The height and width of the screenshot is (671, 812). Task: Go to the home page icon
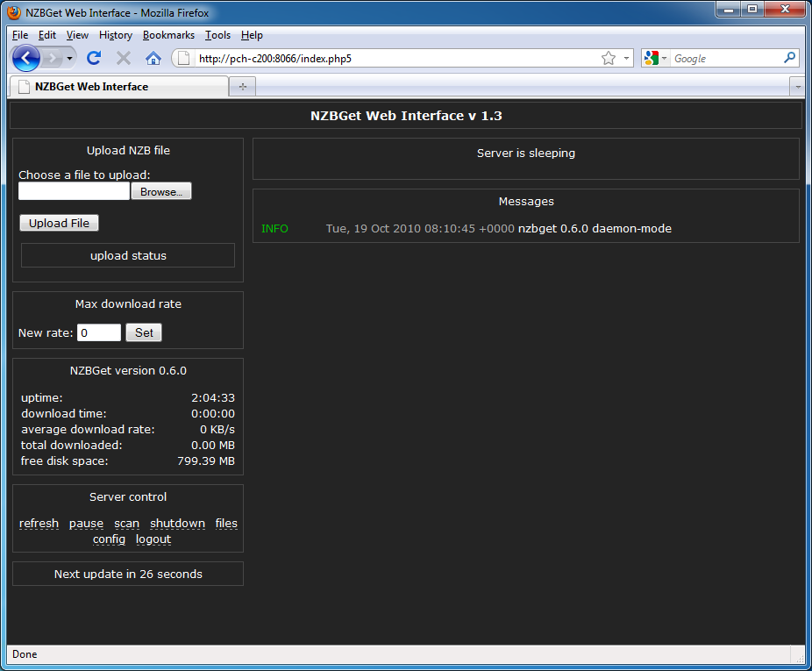click(x=153, y=58)
